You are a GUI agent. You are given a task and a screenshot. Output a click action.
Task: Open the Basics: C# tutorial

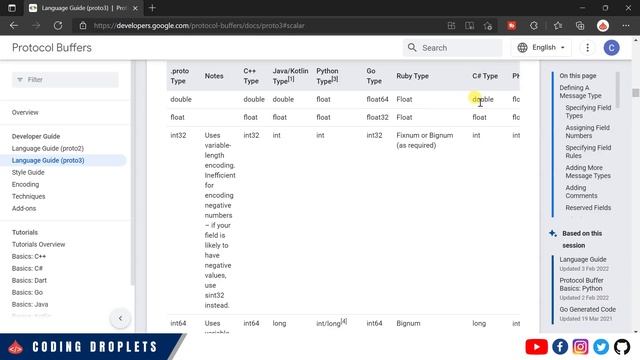pos(27,268)
